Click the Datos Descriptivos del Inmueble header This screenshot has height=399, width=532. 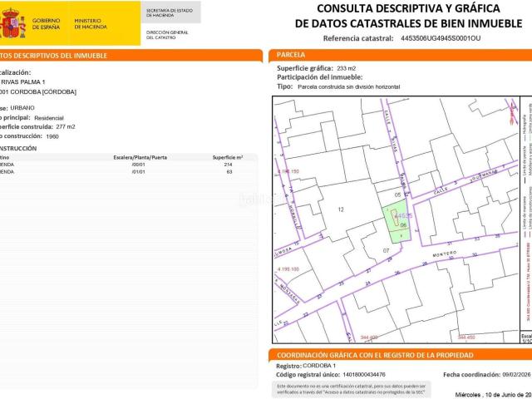coord(53,56)
